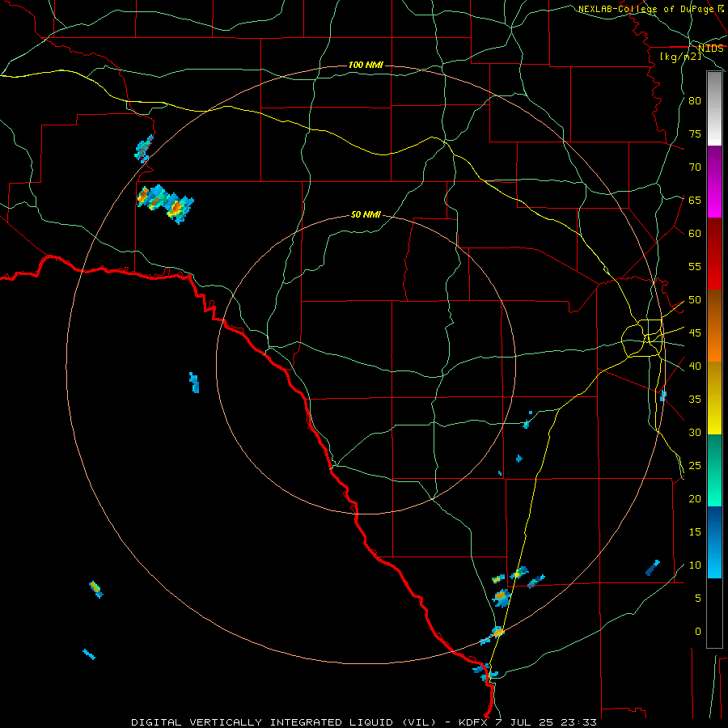
Task: Click the KDFX radar site identifier
Action: tap(473, 722)
